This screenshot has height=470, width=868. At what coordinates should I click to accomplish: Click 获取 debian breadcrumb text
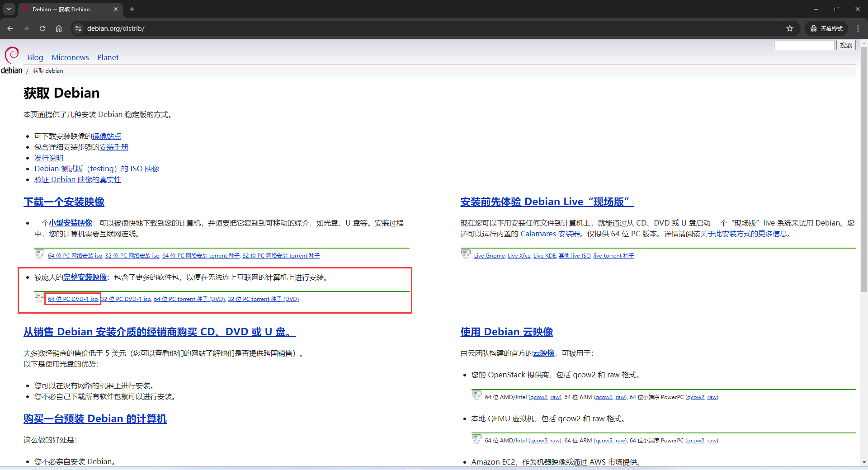[48, 71]
